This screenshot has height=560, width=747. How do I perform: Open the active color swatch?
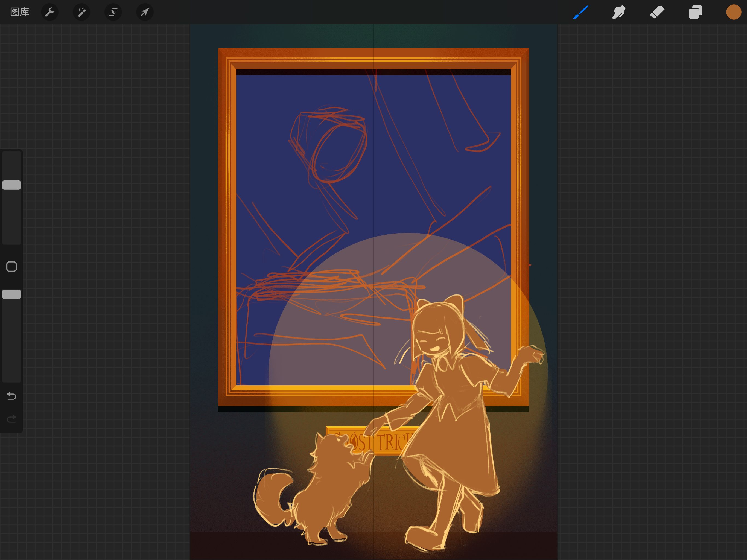coord(734,13)
